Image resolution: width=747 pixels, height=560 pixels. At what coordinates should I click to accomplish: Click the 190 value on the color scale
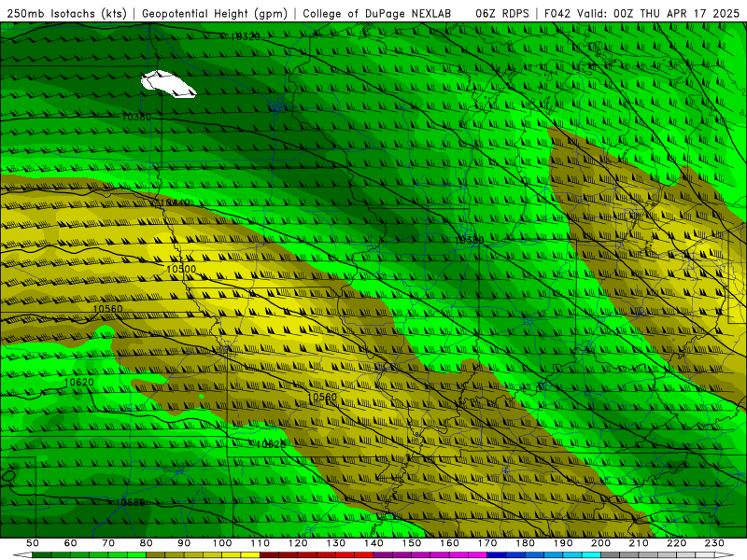pyautogui.click(x=563, y=543)
